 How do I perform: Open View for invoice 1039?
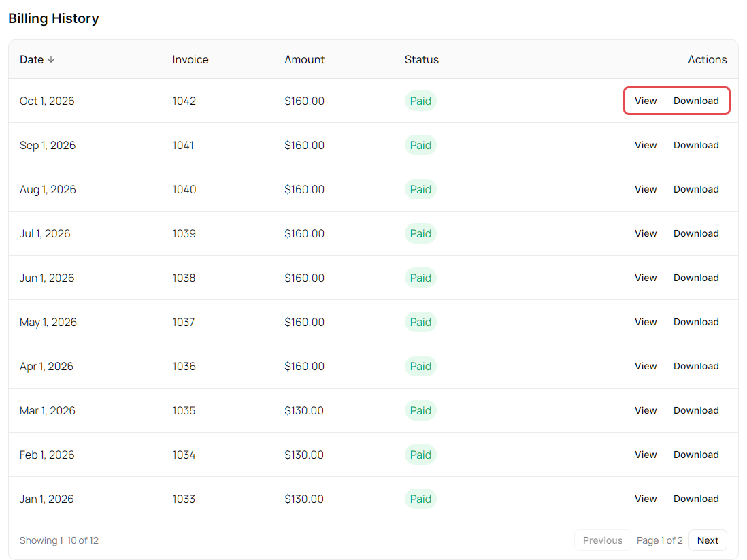pos(646,233)
